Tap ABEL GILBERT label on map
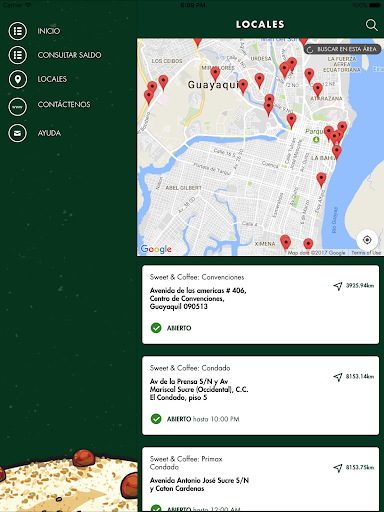This screenshot has height=512, width=384. [184, 188]
